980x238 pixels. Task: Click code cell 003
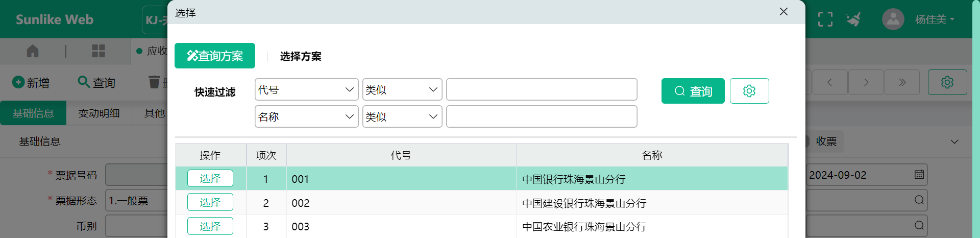(401, 226)
